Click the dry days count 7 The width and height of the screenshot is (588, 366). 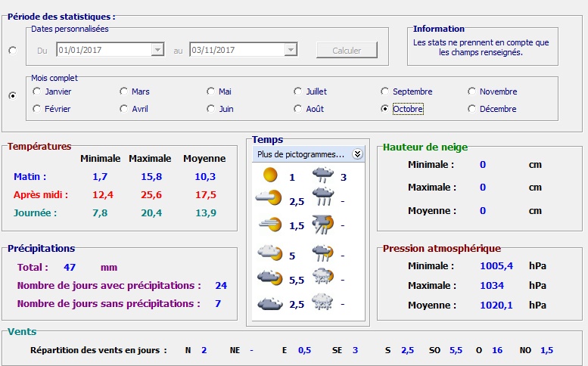(x=218, y=303)
